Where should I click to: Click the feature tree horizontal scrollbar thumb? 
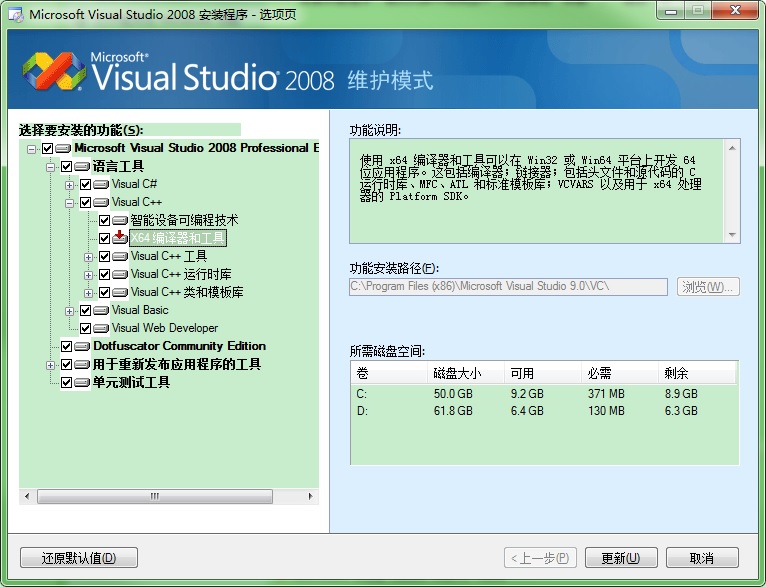(155, 497)
